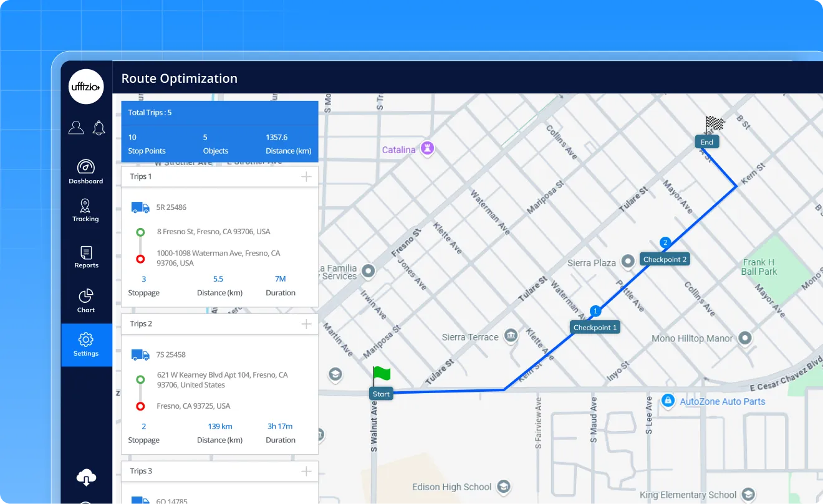
Task: Open the Dashboard panel
Action: click(x=85, y=173)
